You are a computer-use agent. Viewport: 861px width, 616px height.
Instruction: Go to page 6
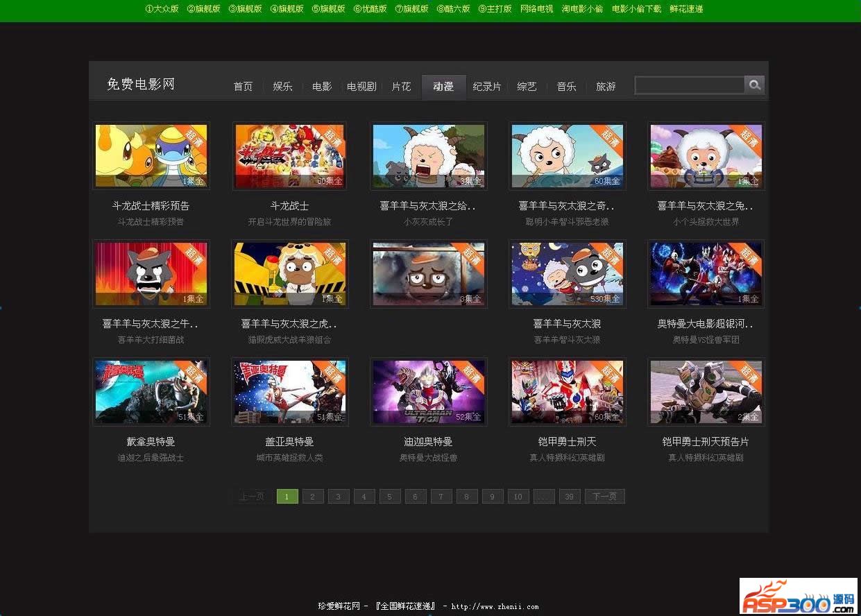(x=416, y=497)
